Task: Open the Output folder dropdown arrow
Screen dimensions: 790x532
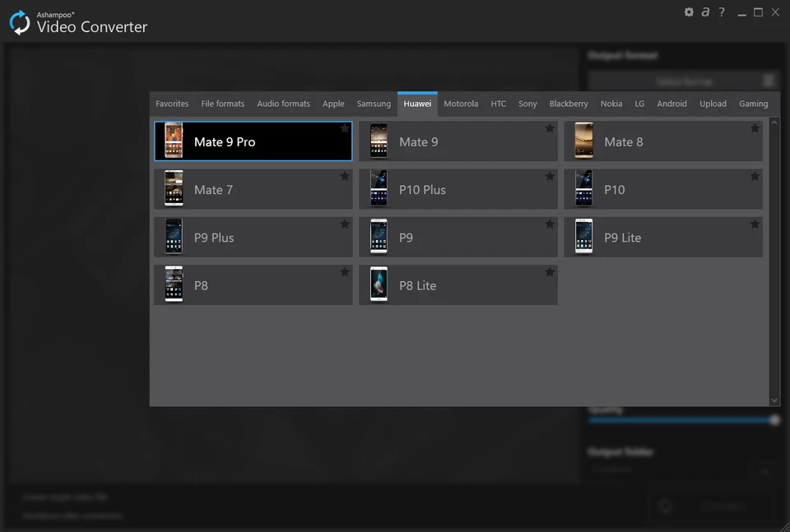Action: point(763,470)
